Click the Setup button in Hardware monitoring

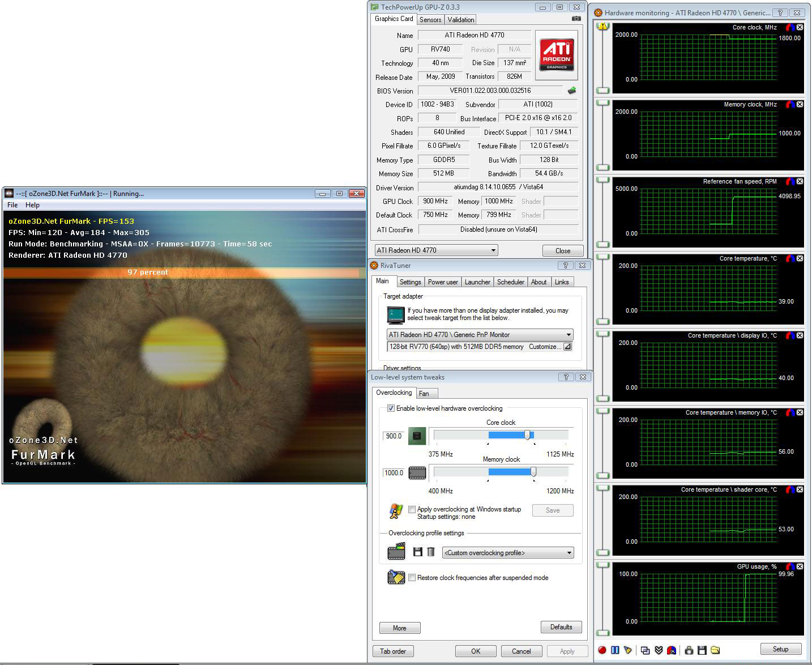780,649
